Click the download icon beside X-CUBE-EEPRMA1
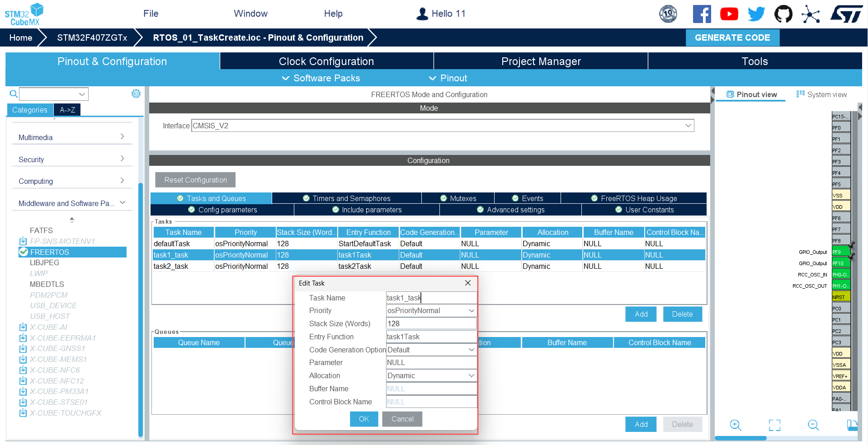Screen dimensions: 868x445 pyautogui.click(x=23, y=338)
